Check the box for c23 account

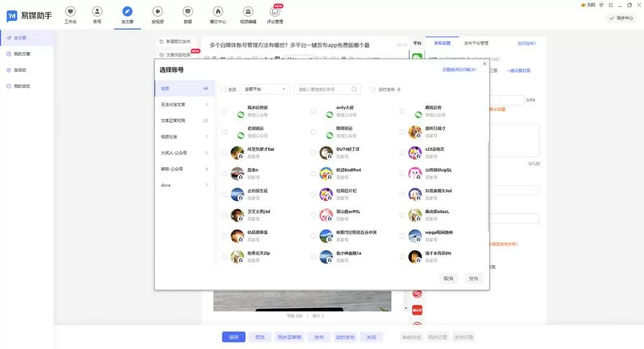click(x=402, y=152)
